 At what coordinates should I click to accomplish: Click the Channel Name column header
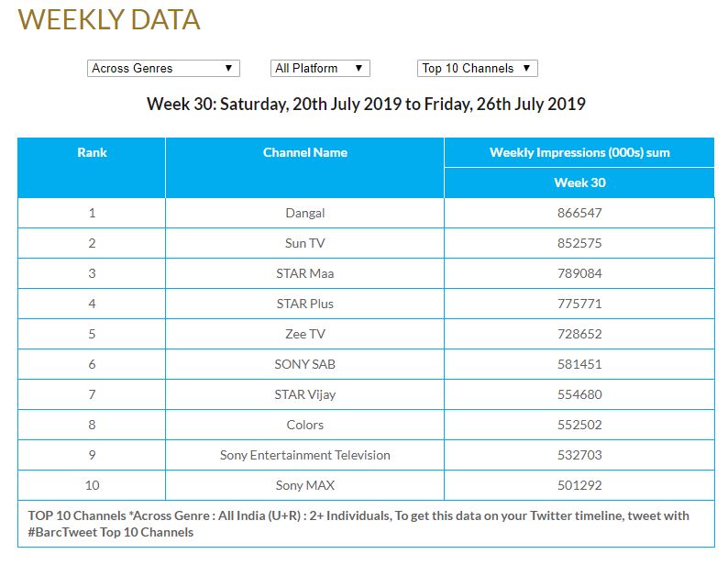point(304,152)
